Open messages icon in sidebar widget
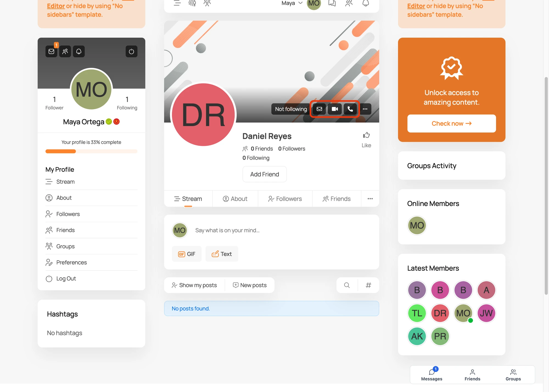The image size is (549, 392). pos(51,52)
